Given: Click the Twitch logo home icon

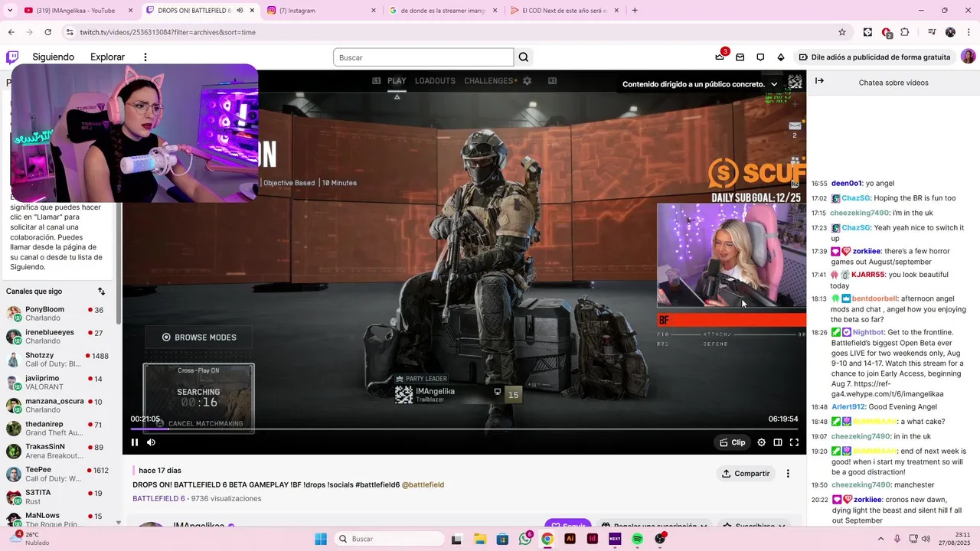Looking at the screenshot, I should tap(12, 57).
